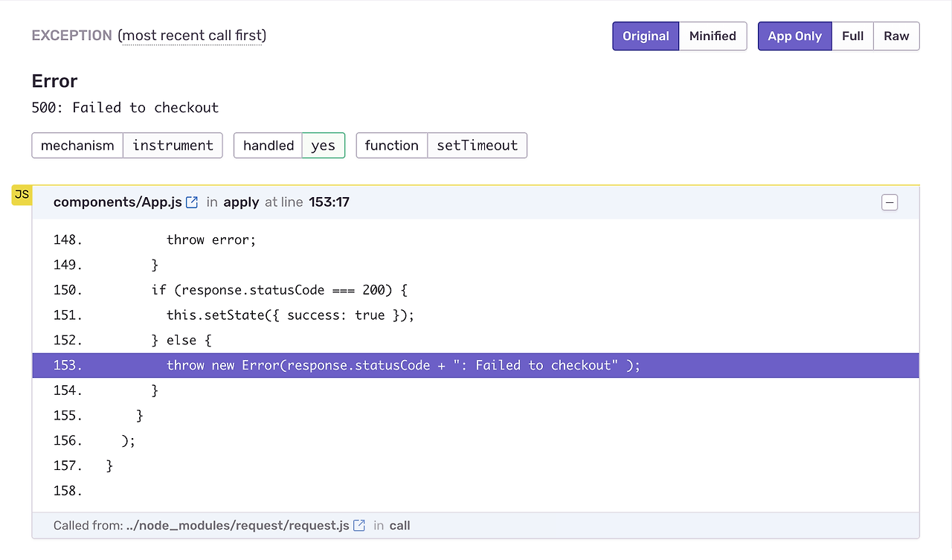
Task: Show the Raw stack trace
Action: [896, 36]
